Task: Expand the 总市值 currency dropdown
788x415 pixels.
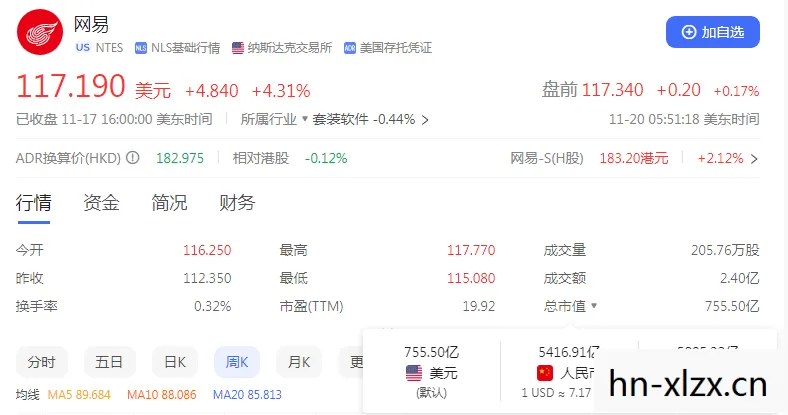Action: [x=594, y=305]
